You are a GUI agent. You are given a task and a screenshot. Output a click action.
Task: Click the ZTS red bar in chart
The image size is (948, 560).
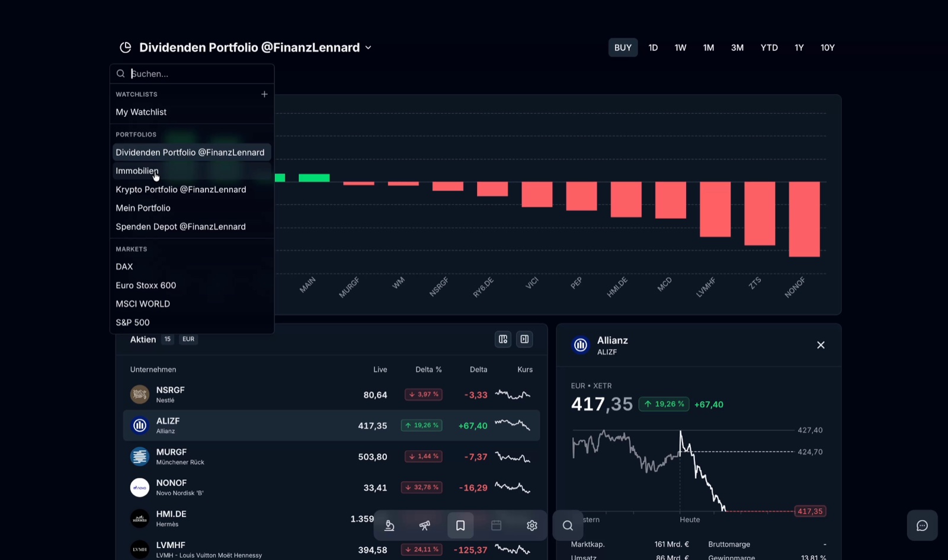tap(760, 213)
